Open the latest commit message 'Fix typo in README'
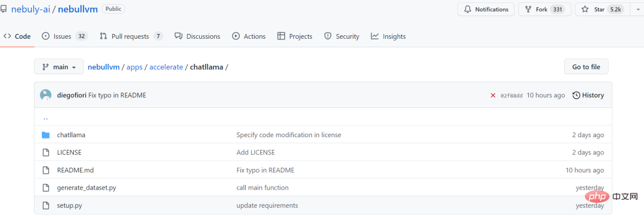This screenshot has width=644, height=216. [x=117, y=95]
